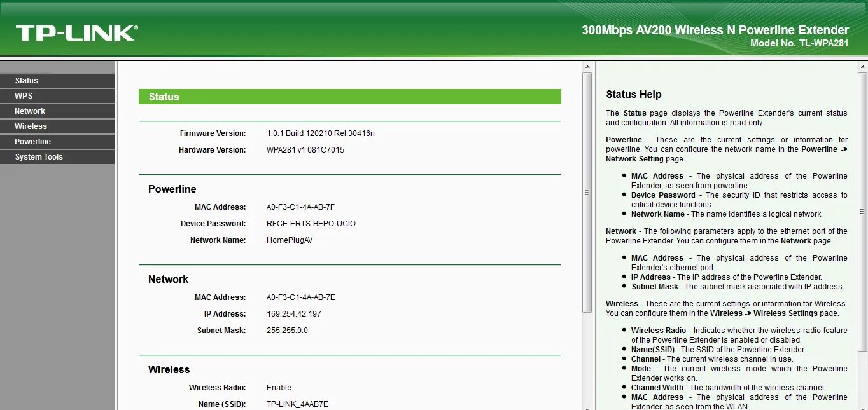The image size is (868, 410).
Task: Open the Wireless sidebar menu
Action: coord(57,126)
